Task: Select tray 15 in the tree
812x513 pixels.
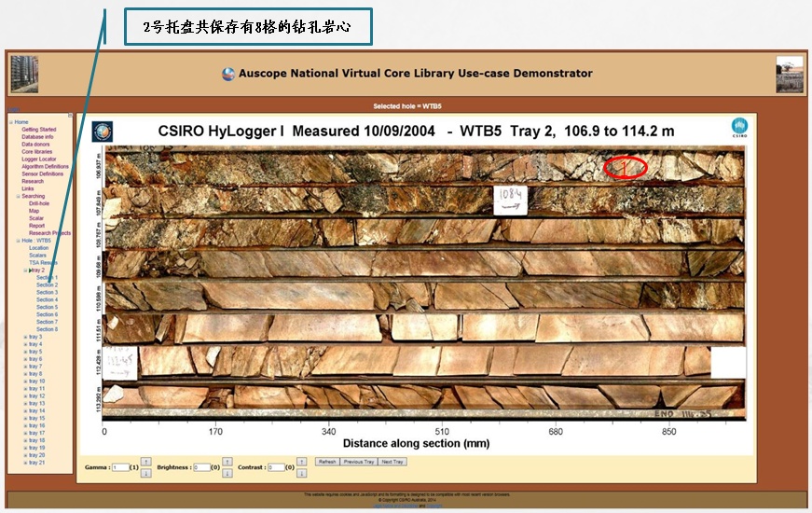Action: (x=36, y=418)
